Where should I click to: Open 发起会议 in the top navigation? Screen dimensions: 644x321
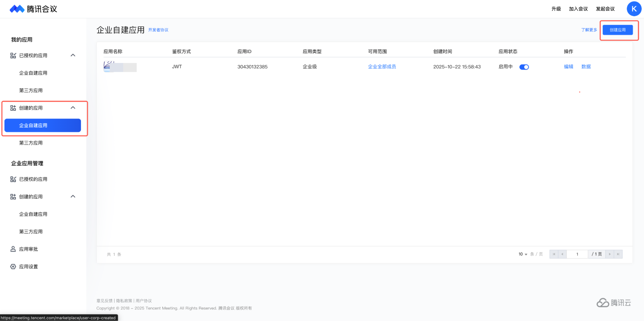pos(605,9)
